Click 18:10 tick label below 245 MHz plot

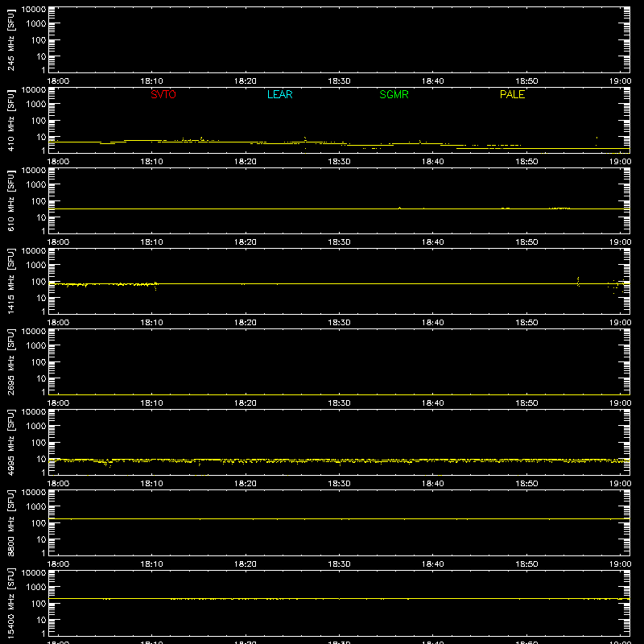(151, 81)
